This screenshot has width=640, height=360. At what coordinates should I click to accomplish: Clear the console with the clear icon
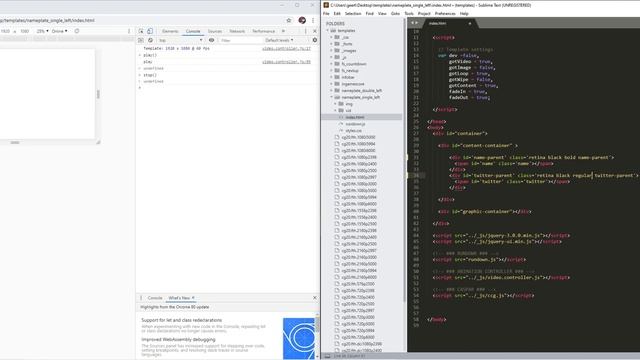point(150,40)
